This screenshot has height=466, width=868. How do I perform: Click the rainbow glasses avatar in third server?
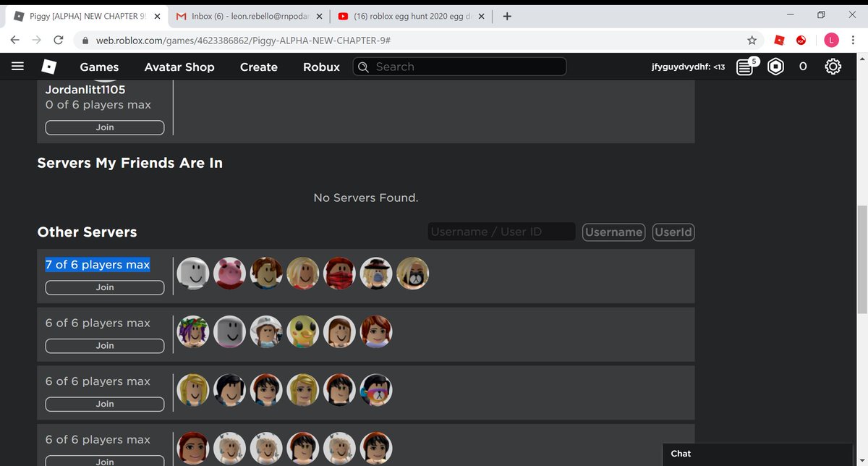click(x=376, y=390)
